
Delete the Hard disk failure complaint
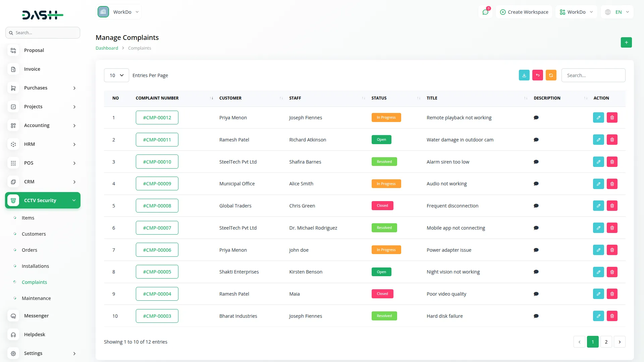(x=612, y=316)
